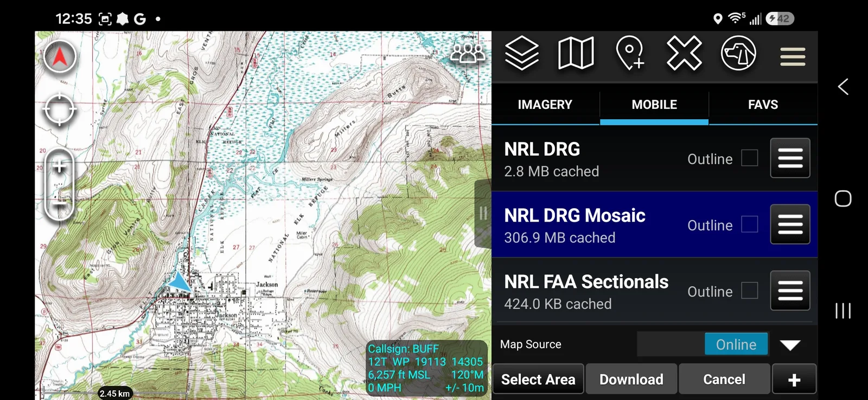Tap the Callsign BUFF info box
The width and height of the screenshot is (868, 400).
[x=426, y=368]
